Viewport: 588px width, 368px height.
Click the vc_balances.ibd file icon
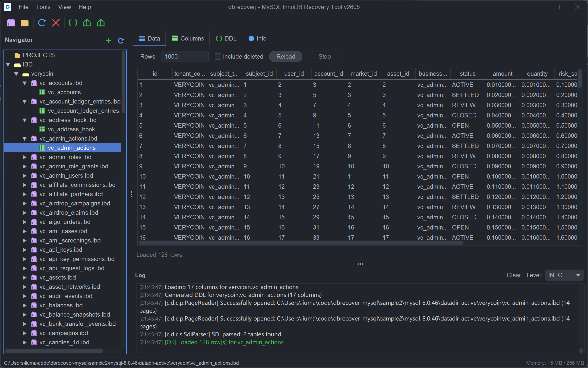click(x=34, y=305)
